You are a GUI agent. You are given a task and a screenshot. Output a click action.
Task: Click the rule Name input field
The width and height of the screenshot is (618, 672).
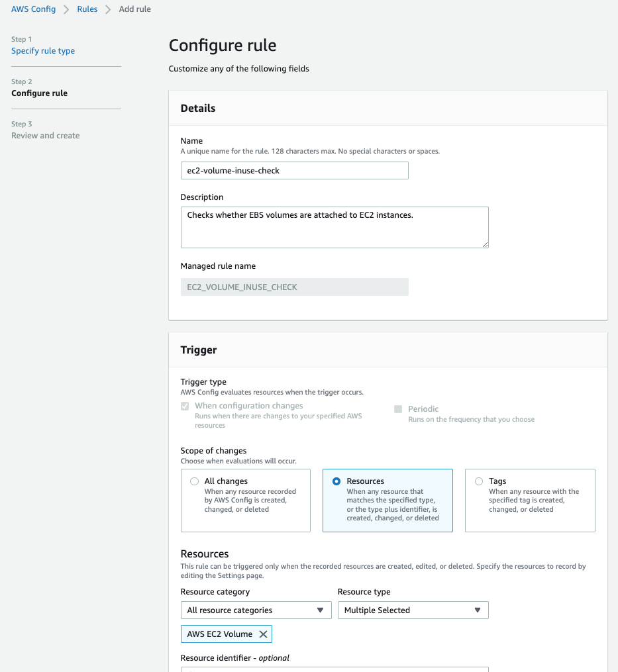pos(295,171)
